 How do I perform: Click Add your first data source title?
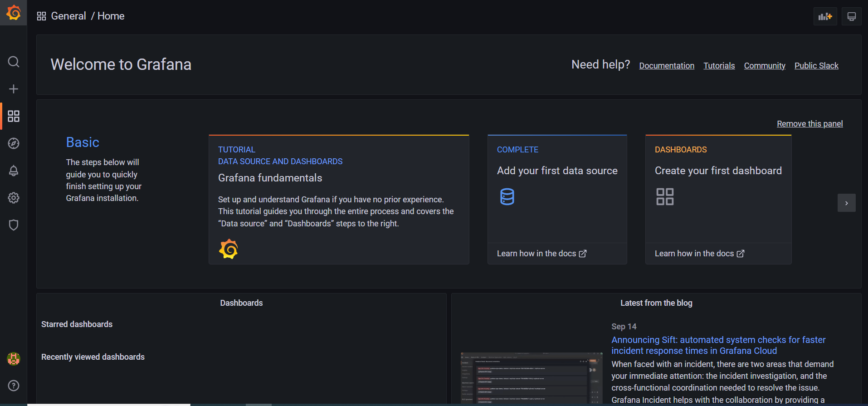click(557, 171)
